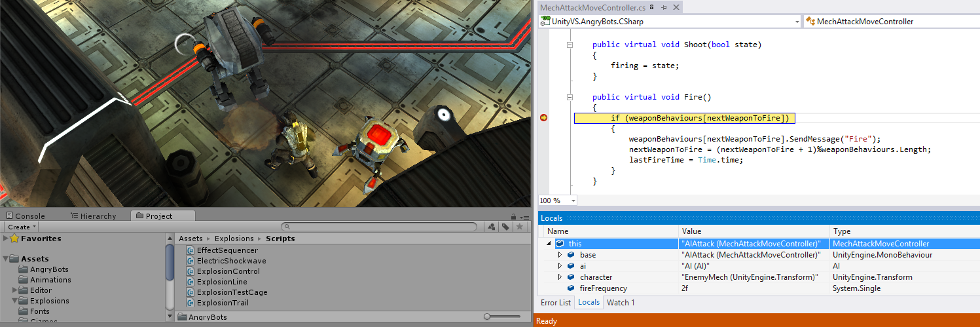
Task: Click the AngryBots folder icon in tree
Action: [x=24, y=269]
